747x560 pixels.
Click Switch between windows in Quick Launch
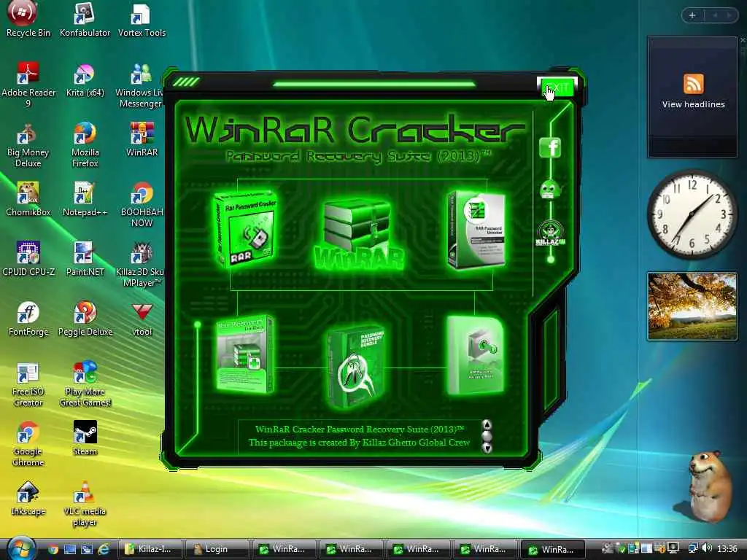[x=86, y=550]
